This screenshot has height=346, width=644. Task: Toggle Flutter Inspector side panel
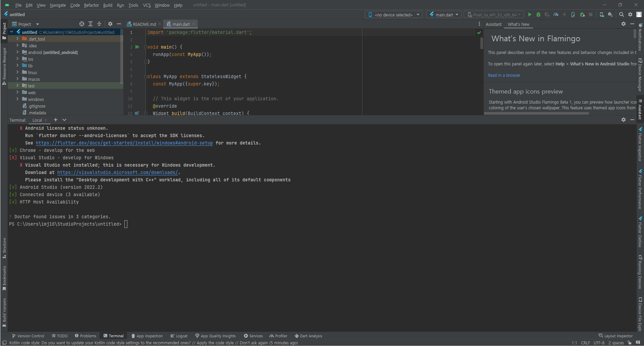tap(640, 144)
